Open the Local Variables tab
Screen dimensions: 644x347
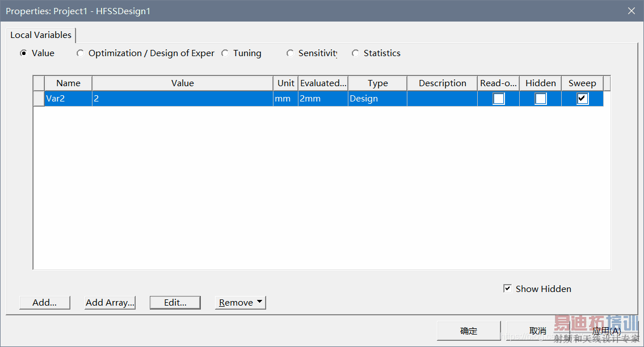[x=41, y=35]
